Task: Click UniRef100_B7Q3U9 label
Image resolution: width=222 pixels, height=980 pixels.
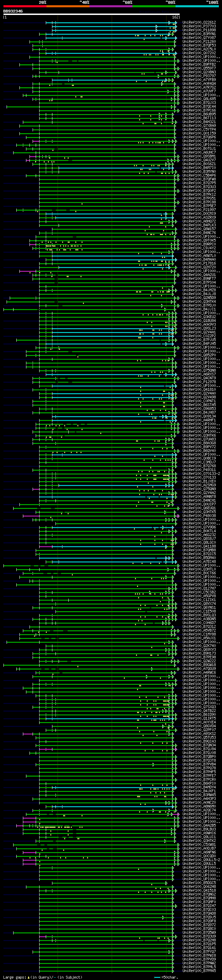Action: click(199, 936)
